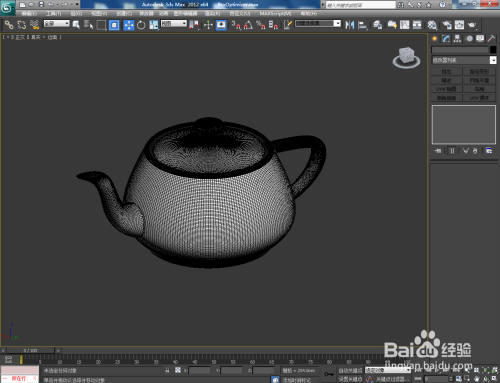Click the 网格平滑 modifier button
Viewport: 500px width, 383px height.
coord(479,80)
